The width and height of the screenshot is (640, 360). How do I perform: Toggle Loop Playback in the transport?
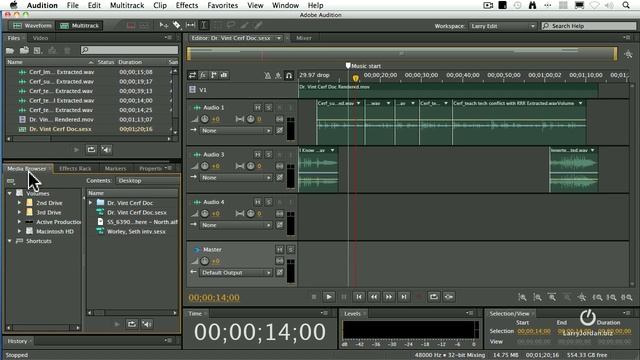click(433, 297)
